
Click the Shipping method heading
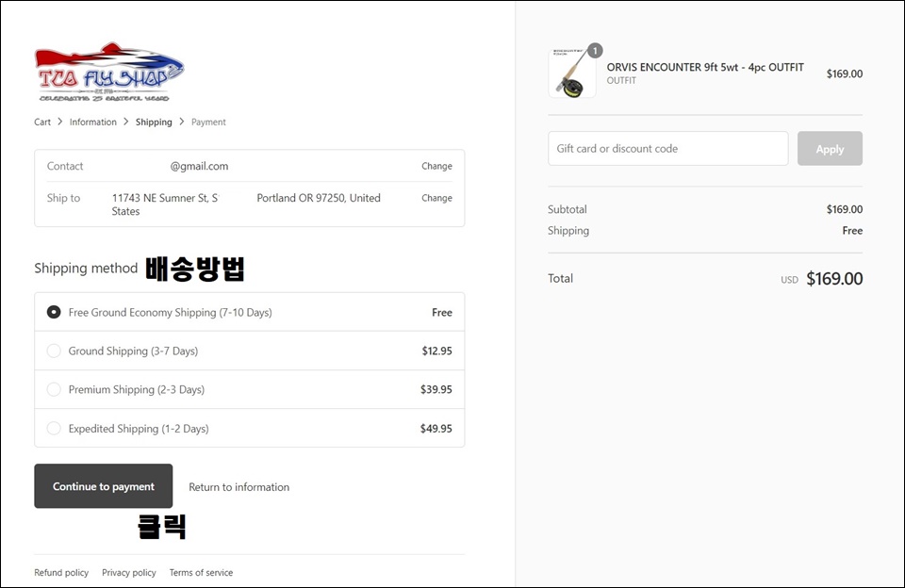tap(86, 269)
